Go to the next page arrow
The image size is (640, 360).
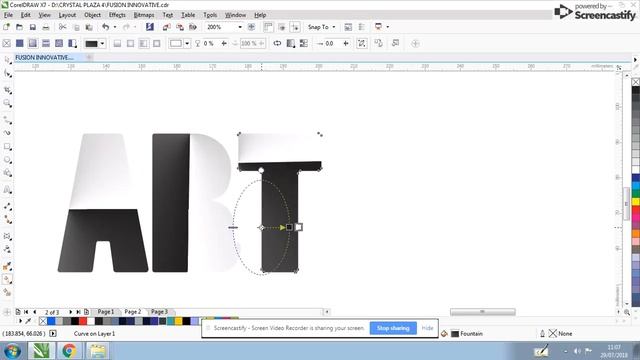click(71, 312)
